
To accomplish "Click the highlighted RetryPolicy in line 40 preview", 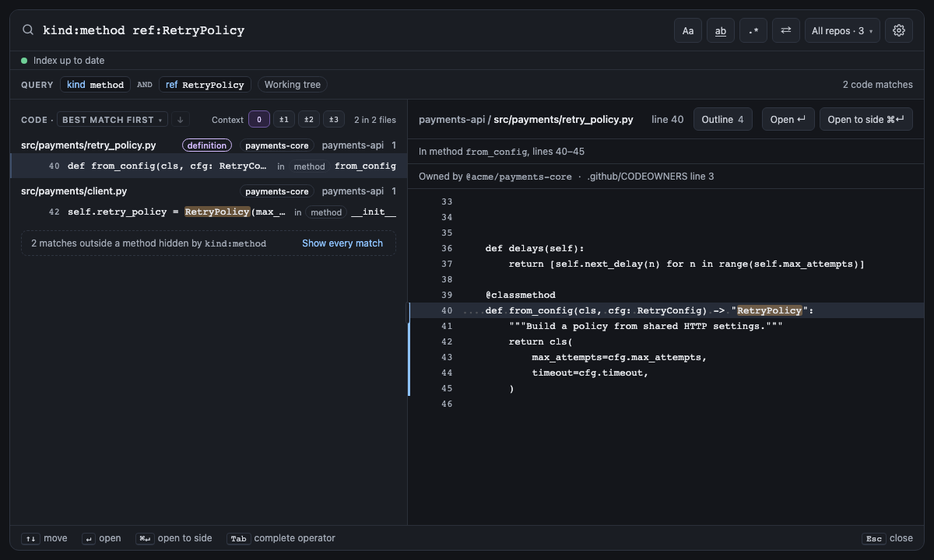I will (x=769, y=310).
